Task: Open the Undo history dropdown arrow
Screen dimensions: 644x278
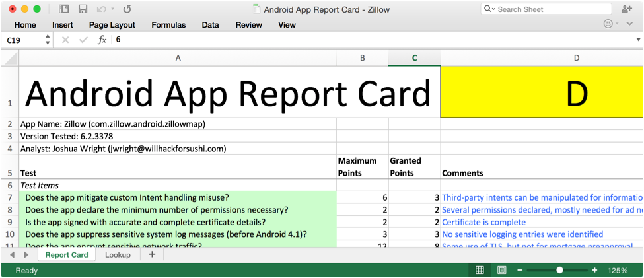Action: point(112,9)
